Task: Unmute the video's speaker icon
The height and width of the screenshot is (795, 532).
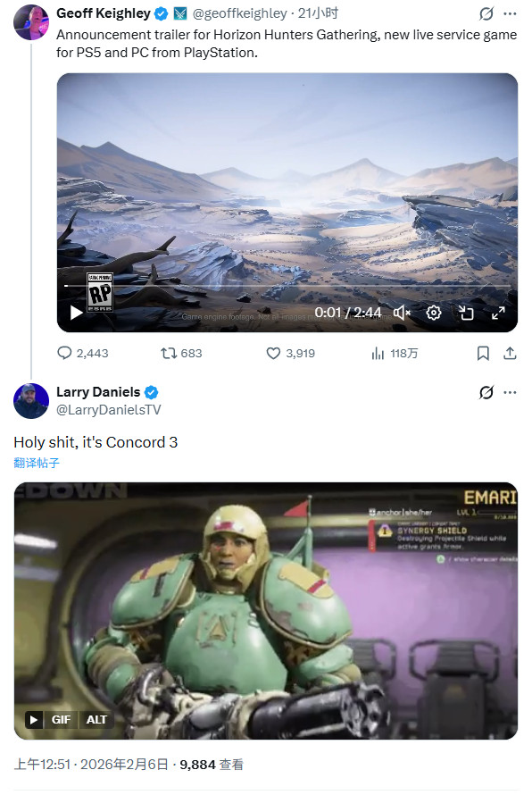Action: tap(402, 313)
